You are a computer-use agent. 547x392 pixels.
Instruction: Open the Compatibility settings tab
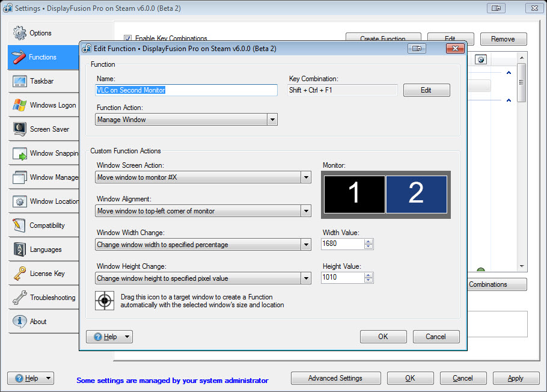click(47, 225)
